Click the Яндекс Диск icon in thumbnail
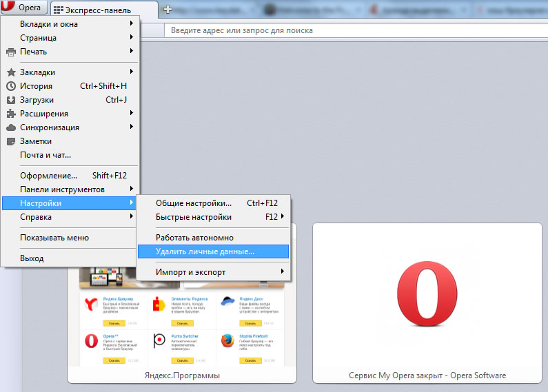Image resolution: width=548 pixels, height=392 pixels. tap(227, 301)
